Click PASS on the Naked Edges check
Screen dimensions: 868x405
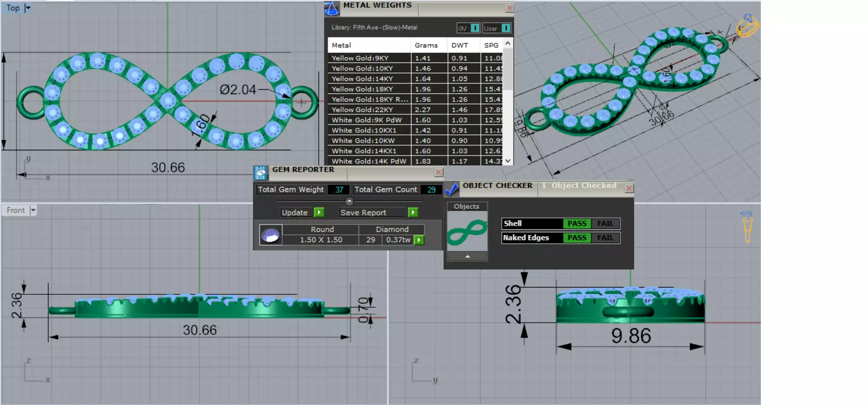[x=577, y=238]
